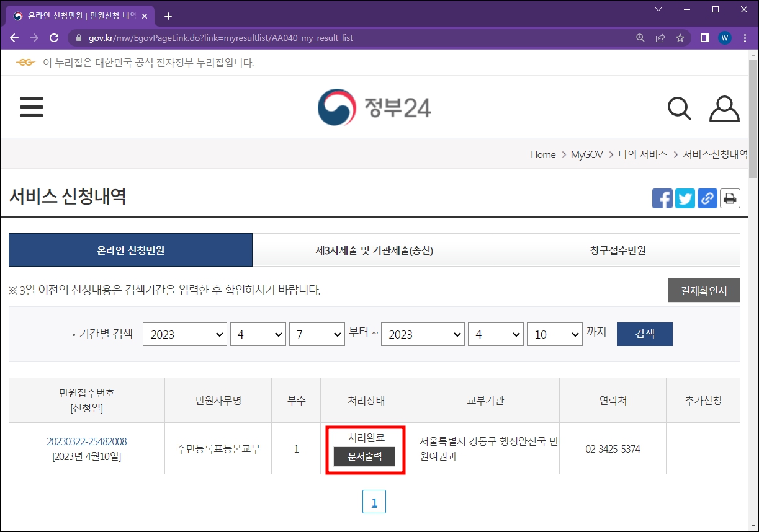This screenshot has width=759, height=532.
Task: Share the page via the Twitter icon
Action: pyautogui.click(x=685, y=198)
